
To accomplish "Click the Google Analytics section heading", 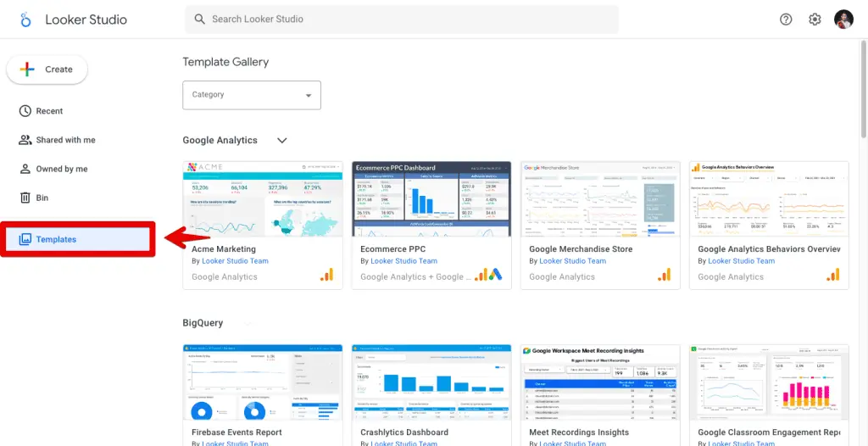I will pyautogui.click(x=220, y=140).
